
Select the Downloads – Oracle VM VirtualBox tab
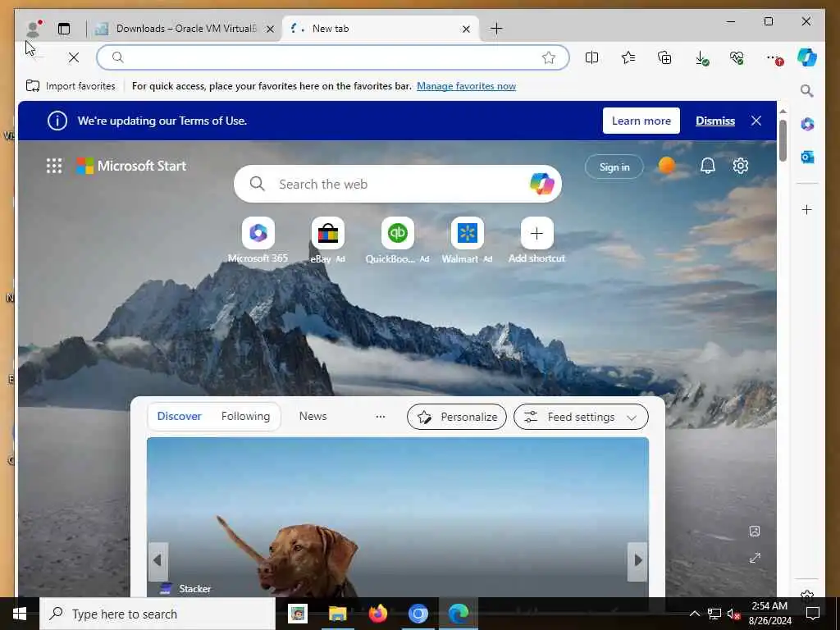(185, 29)
